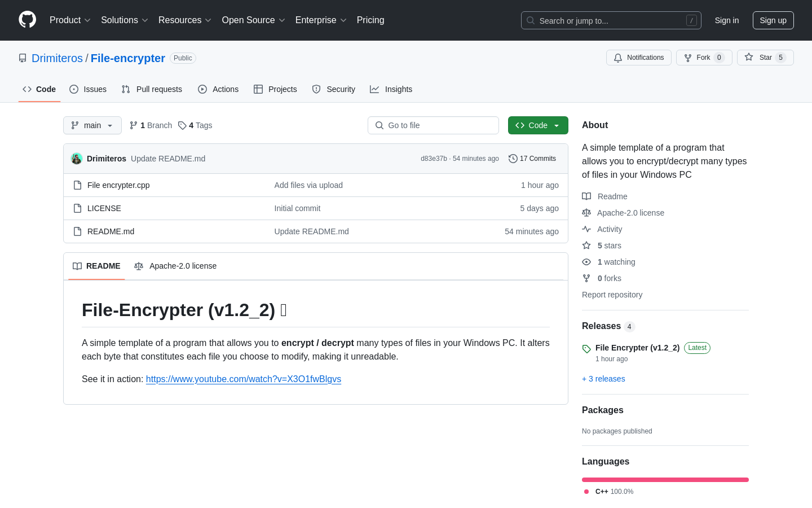View the 4 Tags link
This screenshot has height=508, width=812.
pos(195,125)
